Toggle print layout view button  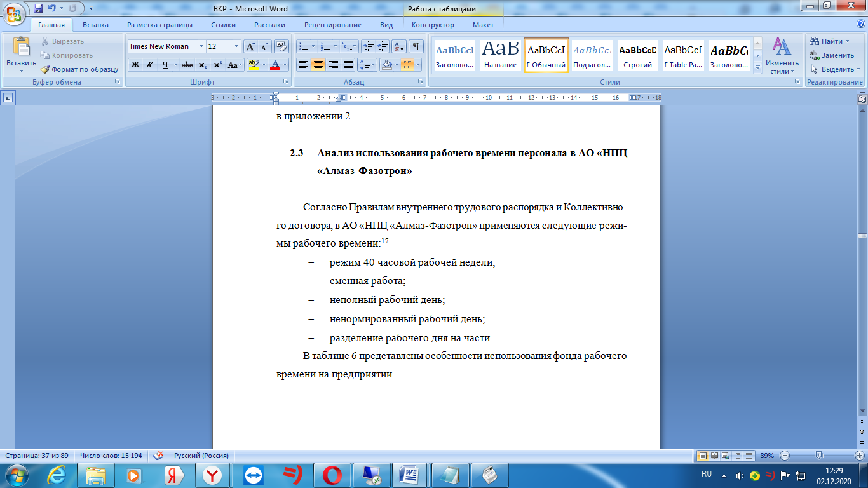(x=703, y=456)
